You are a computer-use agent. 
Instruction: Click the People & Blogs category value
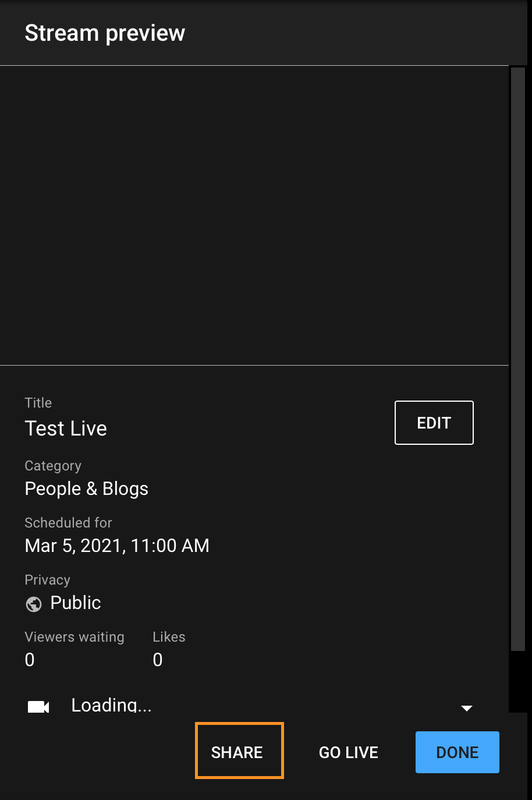click(87, 489)
